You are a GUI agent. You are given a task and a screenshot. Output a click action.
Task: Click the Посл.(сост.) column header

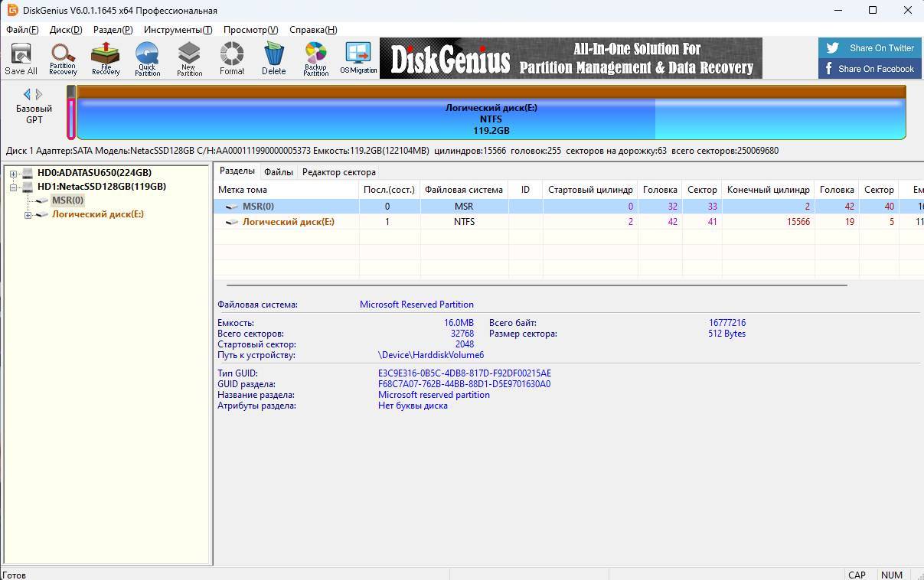(389, 190)
